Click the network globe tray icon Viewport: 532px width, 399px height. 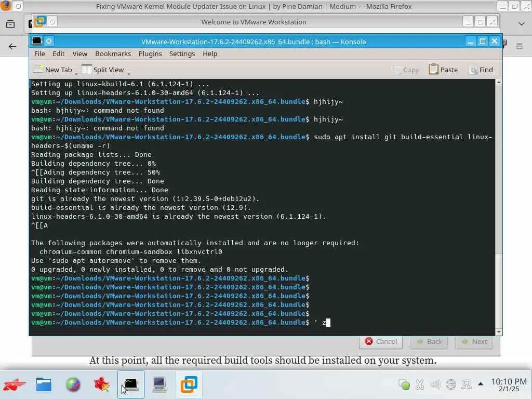(x=451, y=384)
